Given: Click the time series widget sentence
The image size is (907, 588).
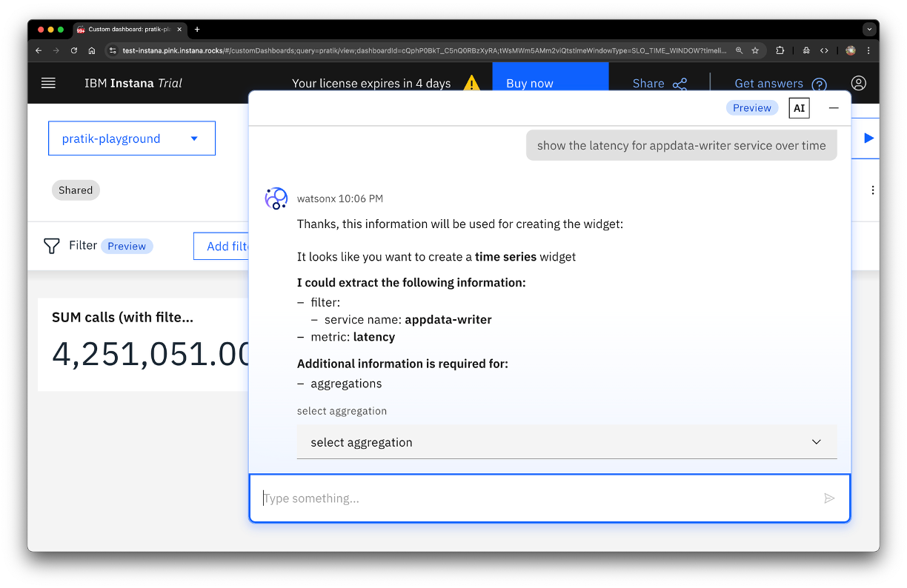Looking at the screenshot, I should point(436,257).
